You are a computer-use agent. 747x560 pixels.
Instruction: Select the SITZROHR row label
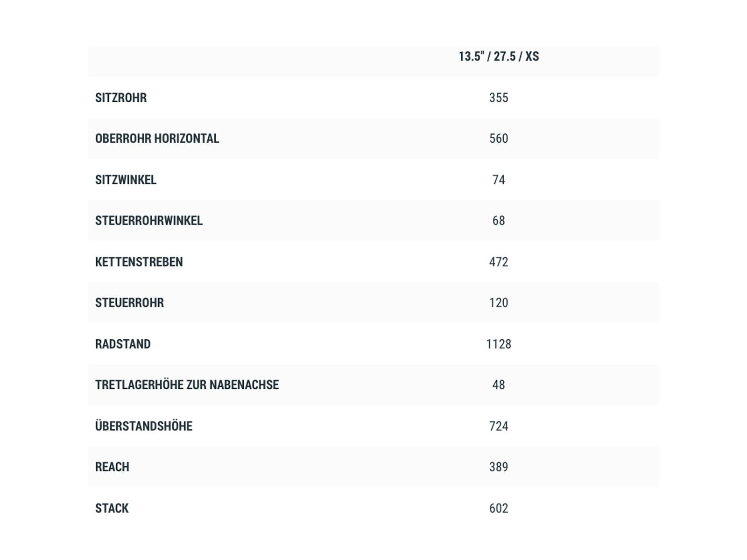pos(121,98)
